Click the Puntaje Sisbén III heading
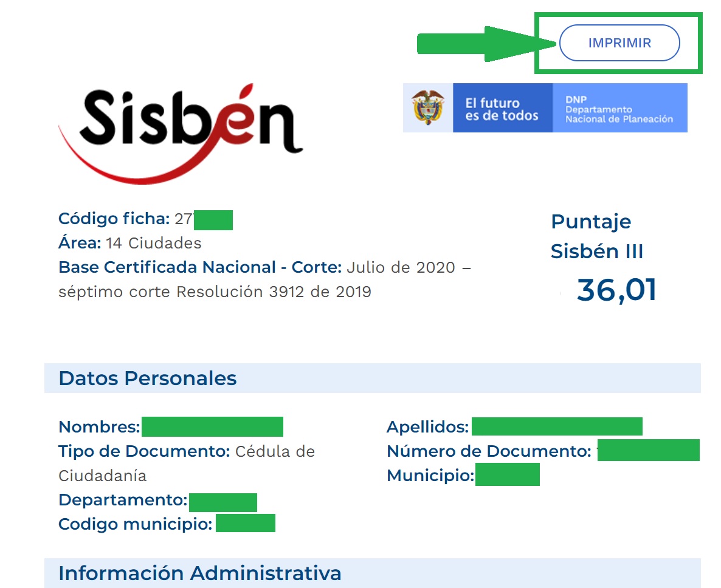This screenshot has height=588, width=721. pos(596,236)
